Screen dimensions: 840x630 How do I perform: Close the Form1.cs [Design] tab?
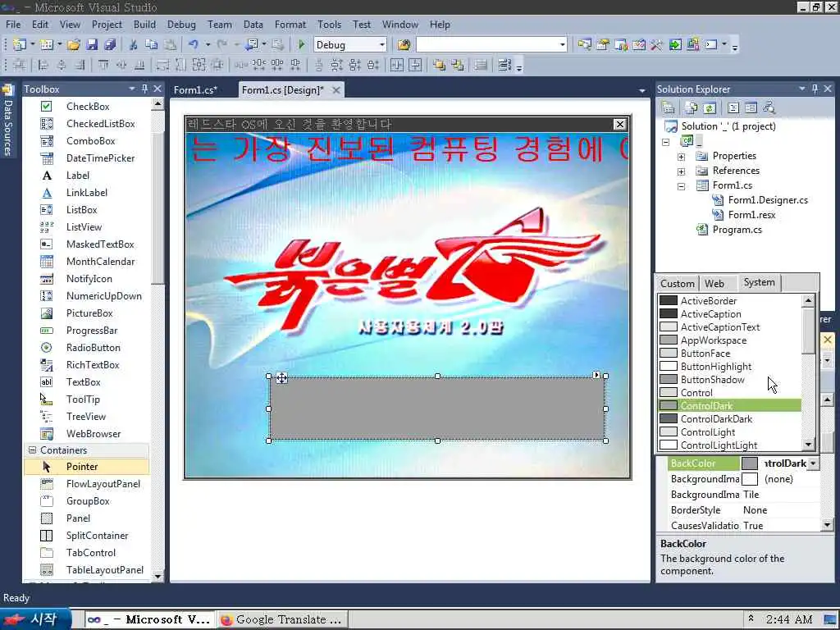[336, 90]
